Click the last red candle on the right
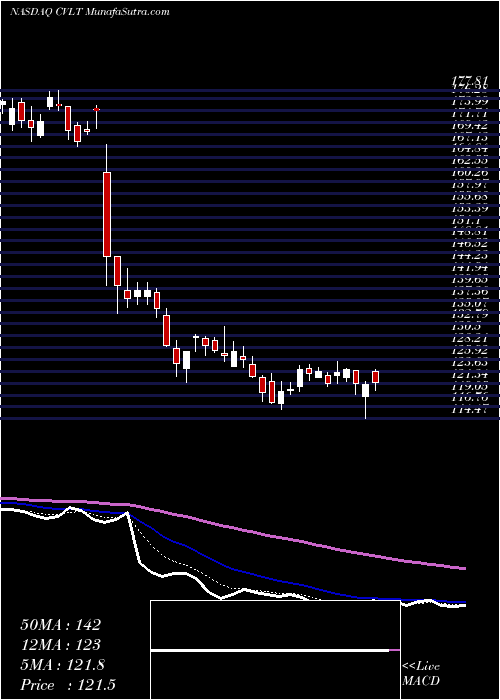500x700 pixels. [x=375, y=377]
